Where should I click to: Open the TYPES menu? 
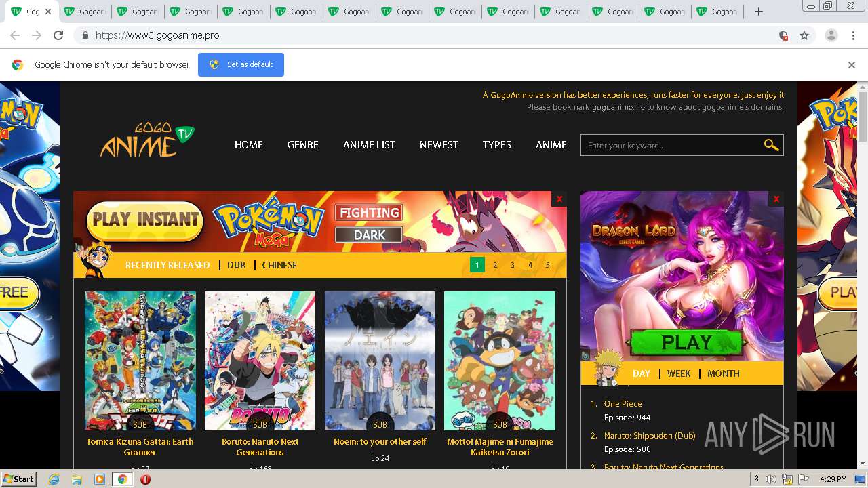(x=497, y=145)
